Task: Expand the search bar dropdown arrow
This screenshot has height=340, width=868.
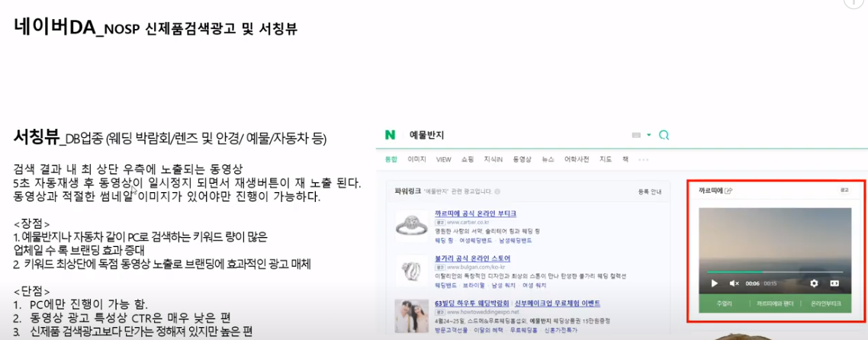Action: [x=649, y=135]
